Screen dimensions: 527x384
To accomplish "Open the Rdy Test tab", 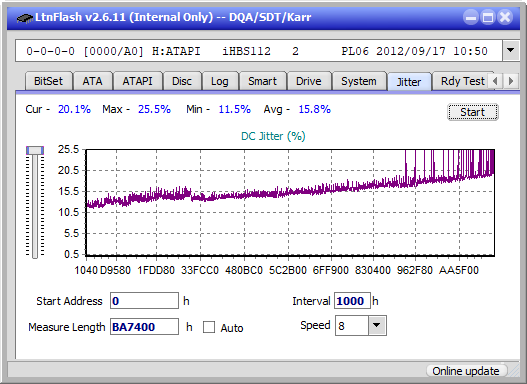I will point(462,81).
